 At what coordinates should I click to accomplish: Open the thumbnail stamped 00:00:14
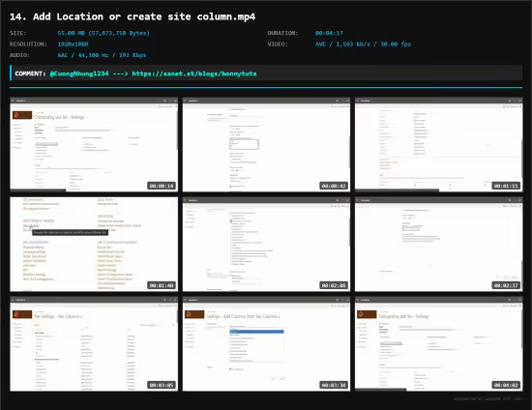click(94, 144)
